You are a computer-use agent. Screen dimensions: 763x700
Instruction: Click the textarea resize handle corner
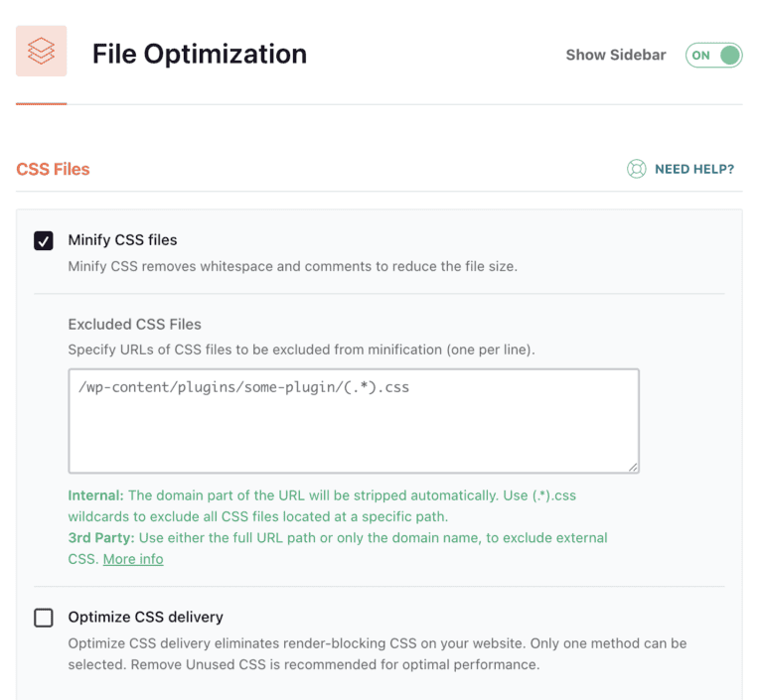(633, 467)
